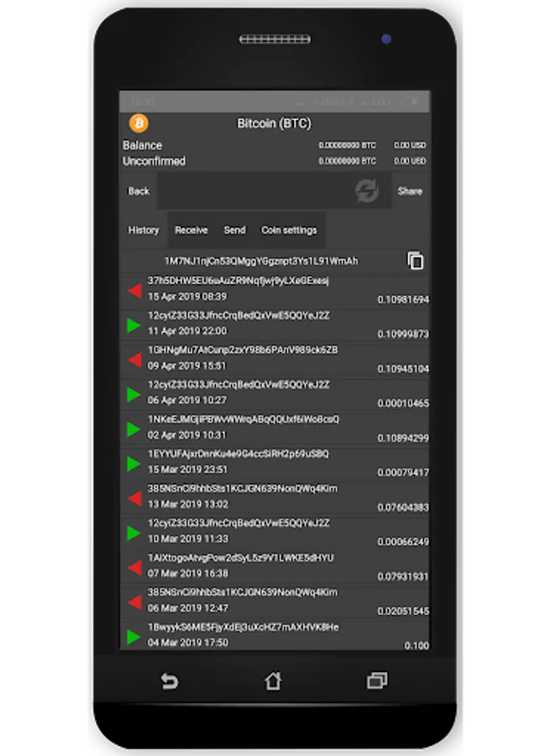Tap the Android home icon

273,680
